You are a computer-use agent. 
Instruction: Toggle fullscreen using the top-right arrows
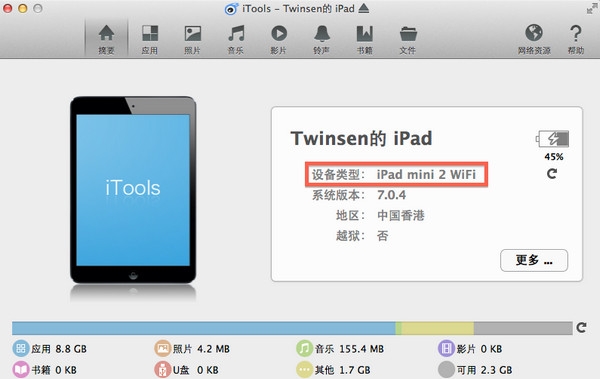point(592,8)
